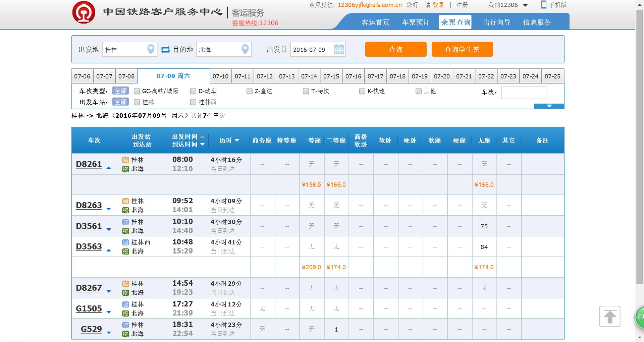The image size is (644, 342).
Task: Switch to the 07-10 date tab
Action: 220,76
